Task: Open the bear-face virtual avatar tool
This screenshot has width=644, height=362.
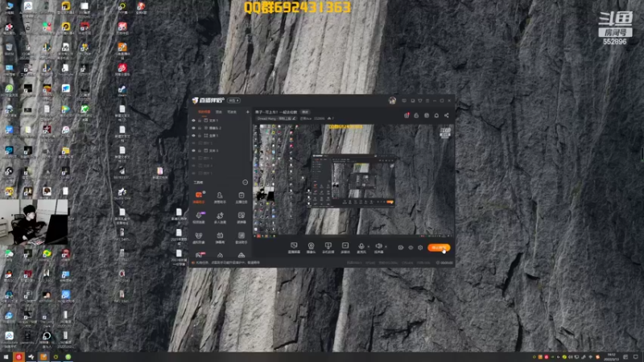Action: (x=199, y=237)
